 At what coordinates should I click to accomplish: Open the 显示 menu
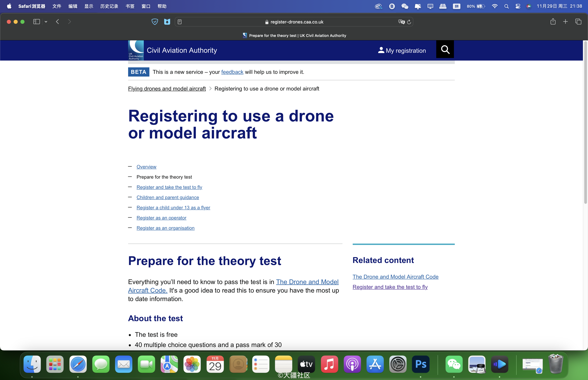[89, 6]
